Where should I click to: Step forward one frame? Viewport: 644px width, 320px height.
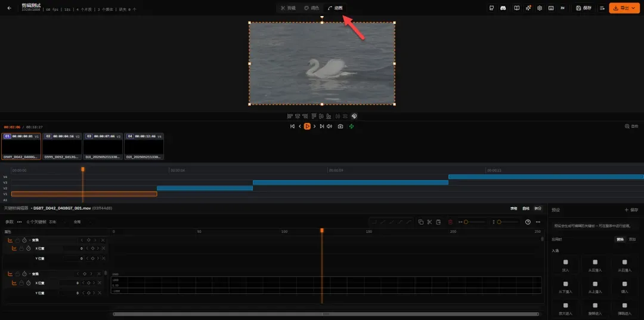click(x=315, y=127)
